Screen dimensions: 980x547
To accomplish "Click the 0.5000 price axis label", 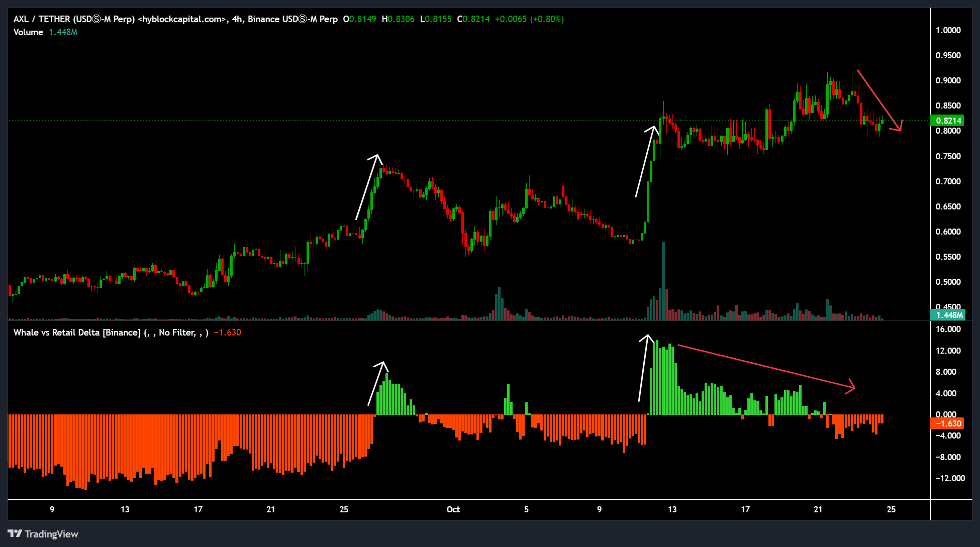I will coord(948,282).
